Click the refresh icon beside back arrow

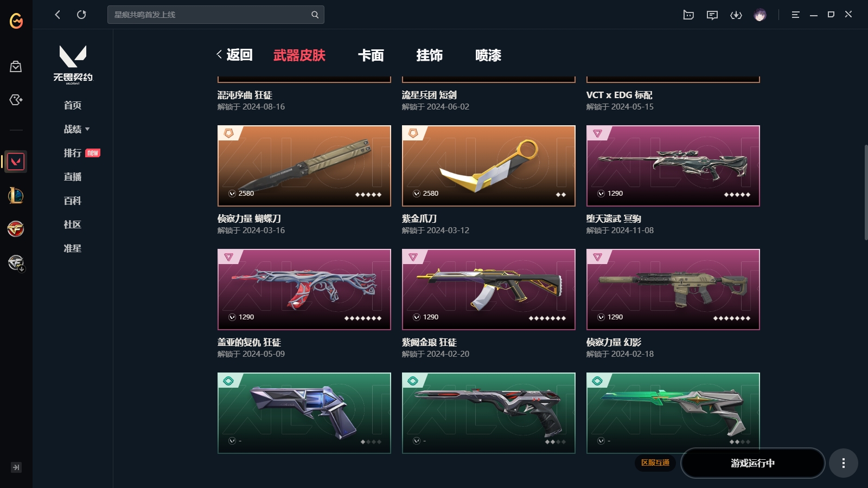click(81, 15)
